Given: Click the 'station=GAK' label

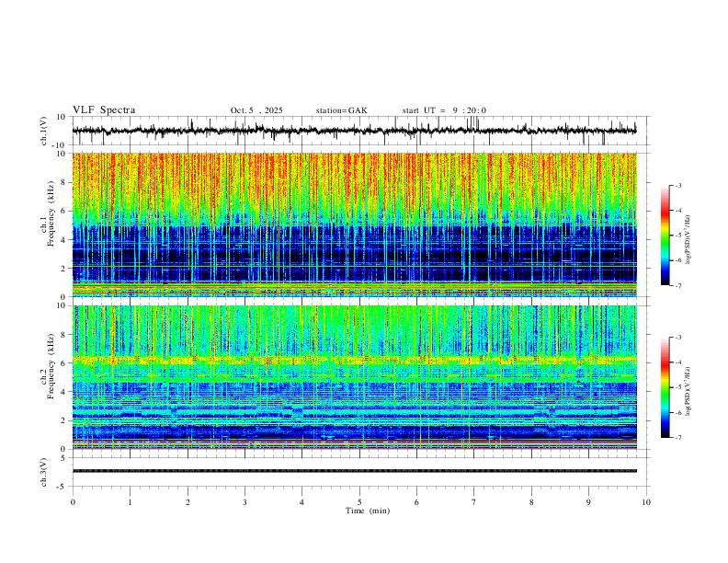Looking at the screenshot, I should pos(341,110).
